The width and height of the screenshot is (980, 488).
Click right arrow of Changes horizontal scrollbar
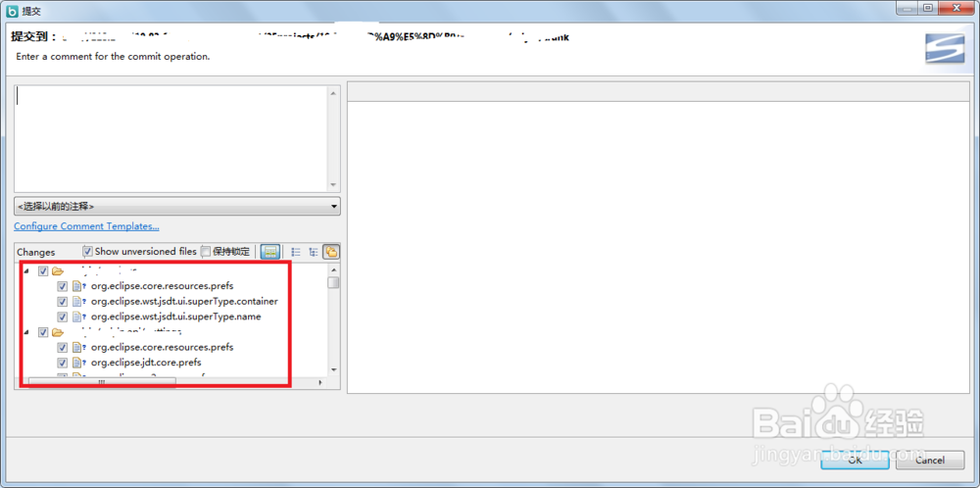321,382
